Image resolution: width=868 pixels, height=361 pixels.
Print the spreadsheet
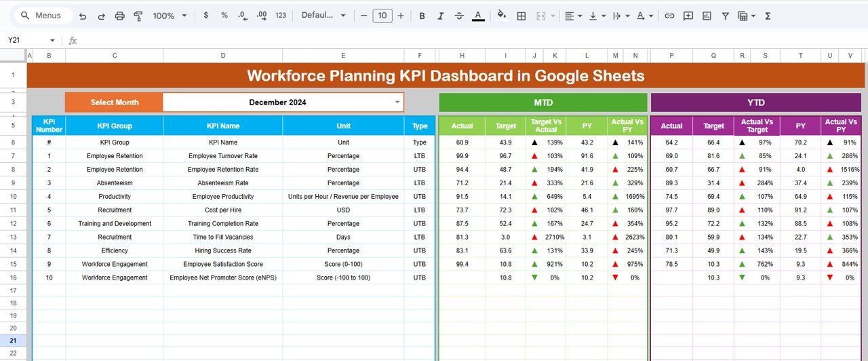pos(120,16)
